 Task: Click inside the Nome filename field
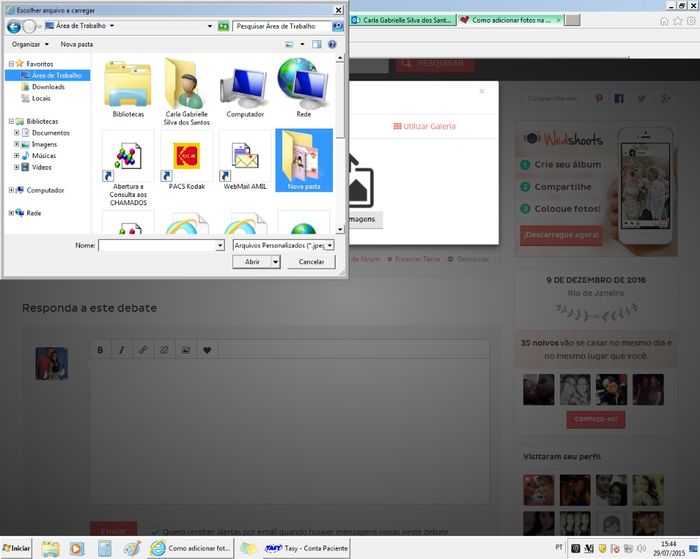157,245
